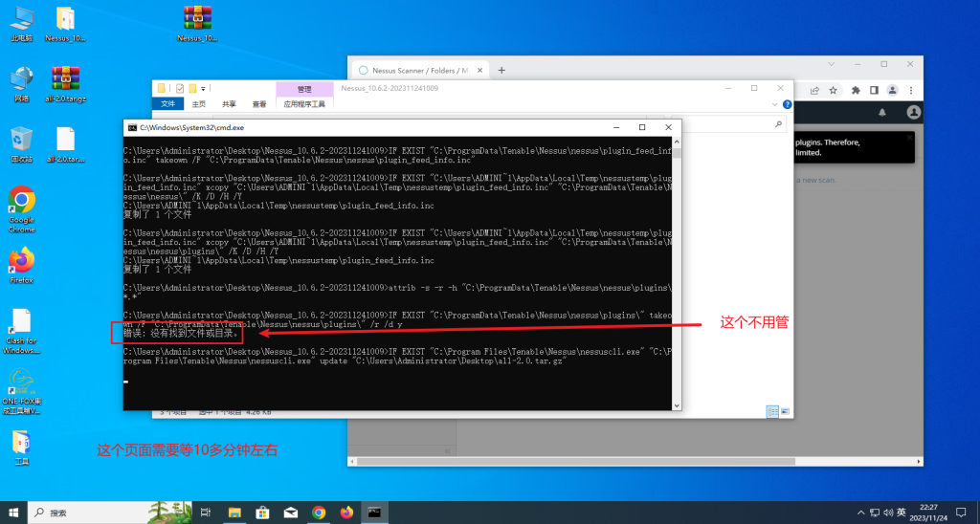Click the Chrome bookmark star icon

coord(834,91)
